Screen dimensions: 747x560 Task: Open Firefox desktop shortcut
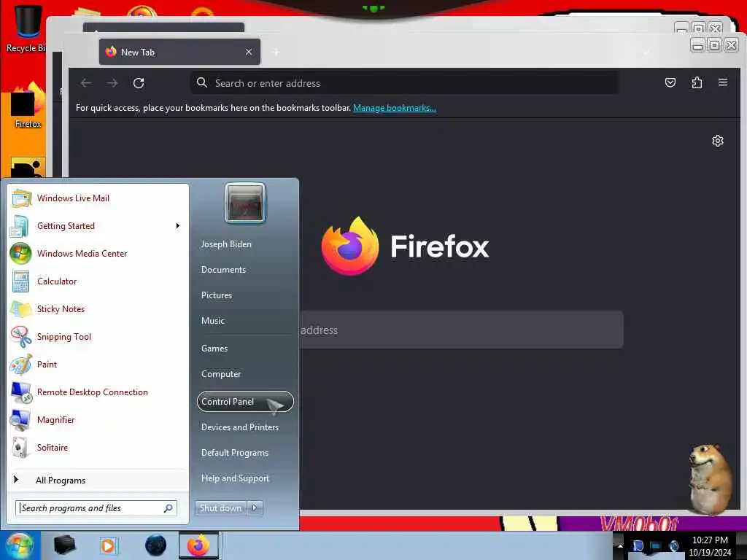pos(28,106)
